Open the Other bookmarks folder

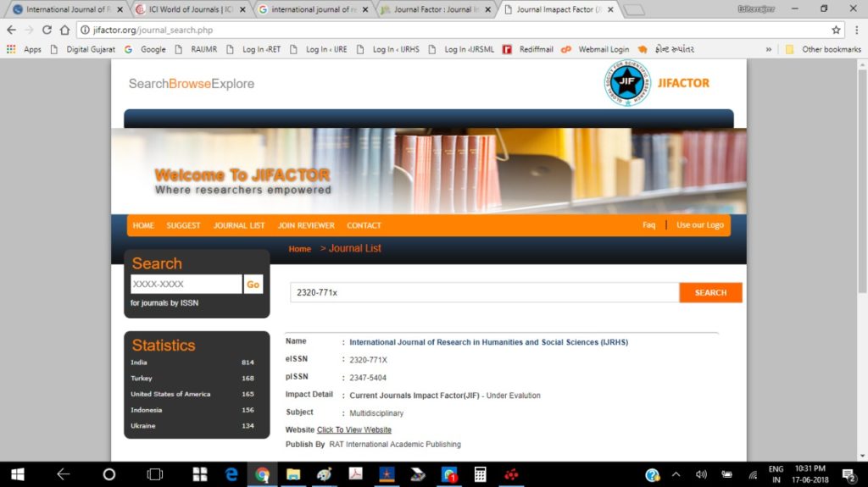pyautogui.click(x=823, y=49)
